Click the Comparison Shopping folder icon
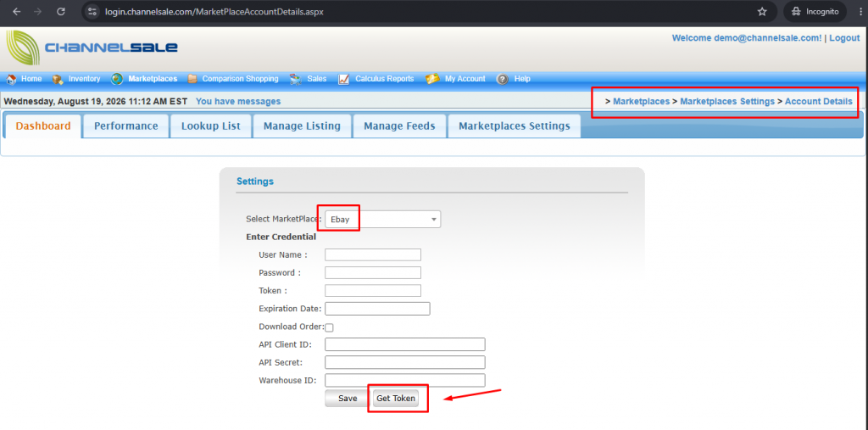The width and height of the screenshot is (868, 430). pos(192,79)
